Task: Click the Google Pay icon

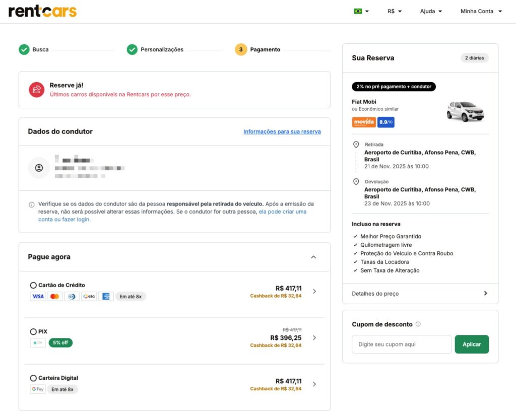Action: click(x=38, y=389)
